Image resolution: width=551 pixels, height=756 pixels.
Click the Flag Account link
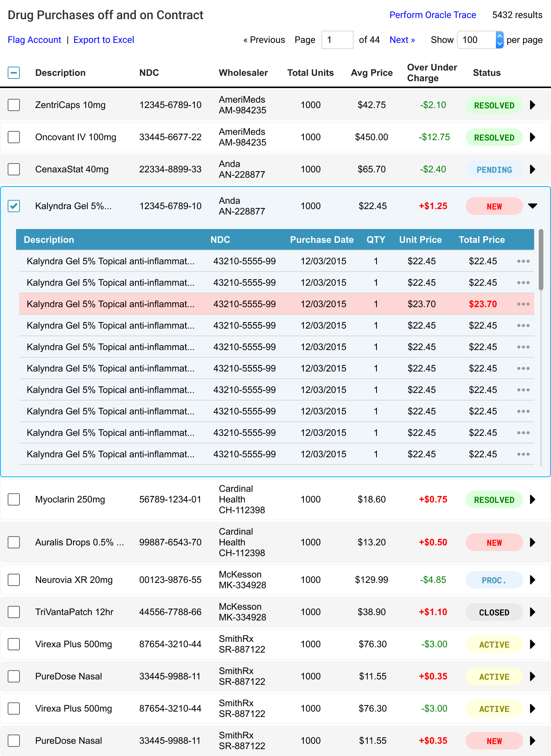[x=34, y=40]
